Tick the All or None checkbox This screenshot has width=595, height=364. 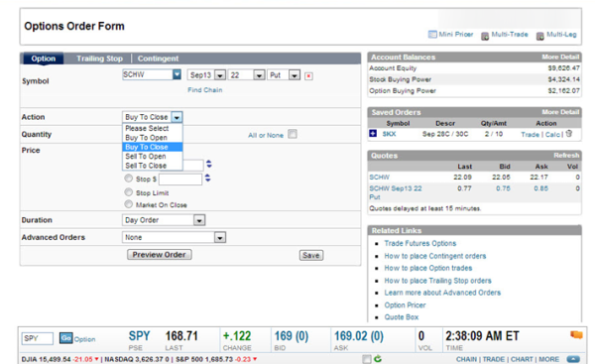[293, 134]
